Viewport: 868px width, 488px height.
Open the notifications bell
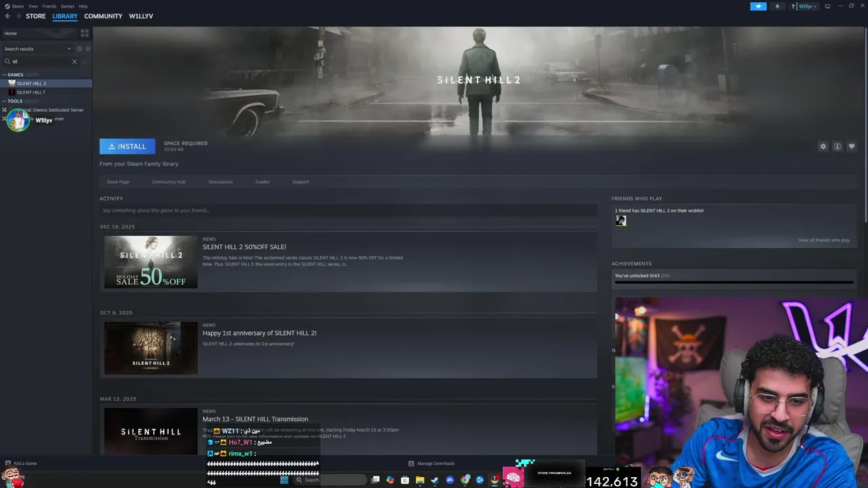tap(777, 6)
